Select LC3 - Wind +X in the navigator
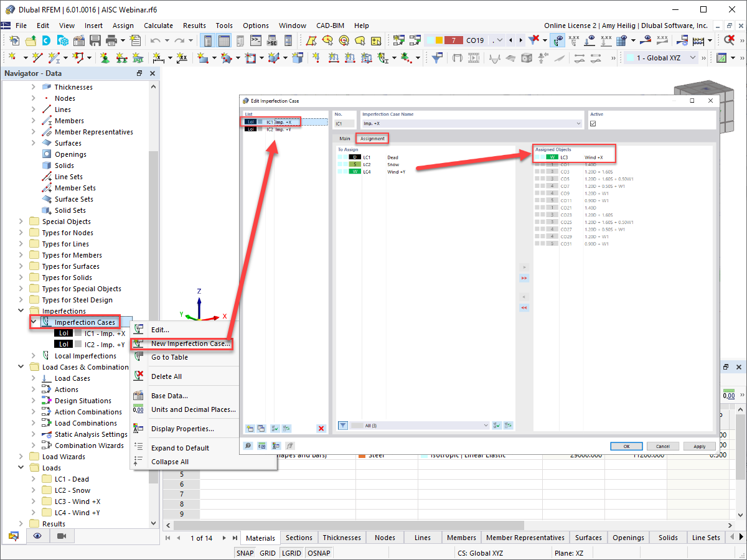 77,502
